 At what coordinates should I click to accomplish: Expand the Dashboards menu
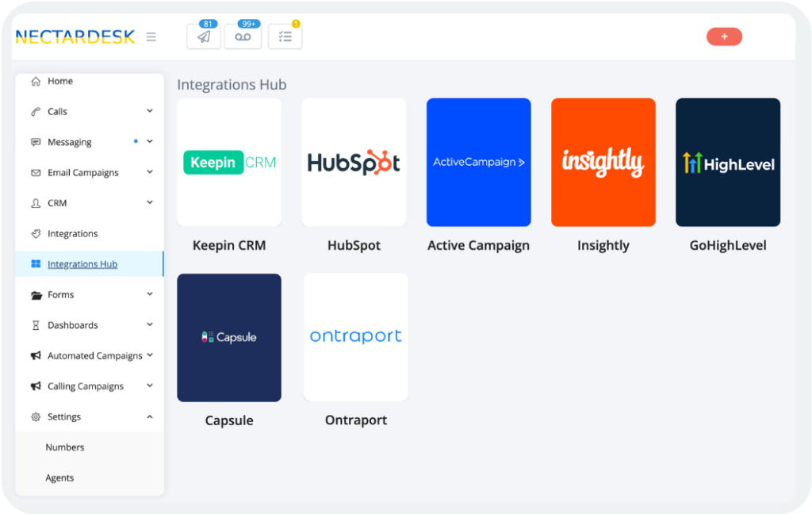pos(149,324)
